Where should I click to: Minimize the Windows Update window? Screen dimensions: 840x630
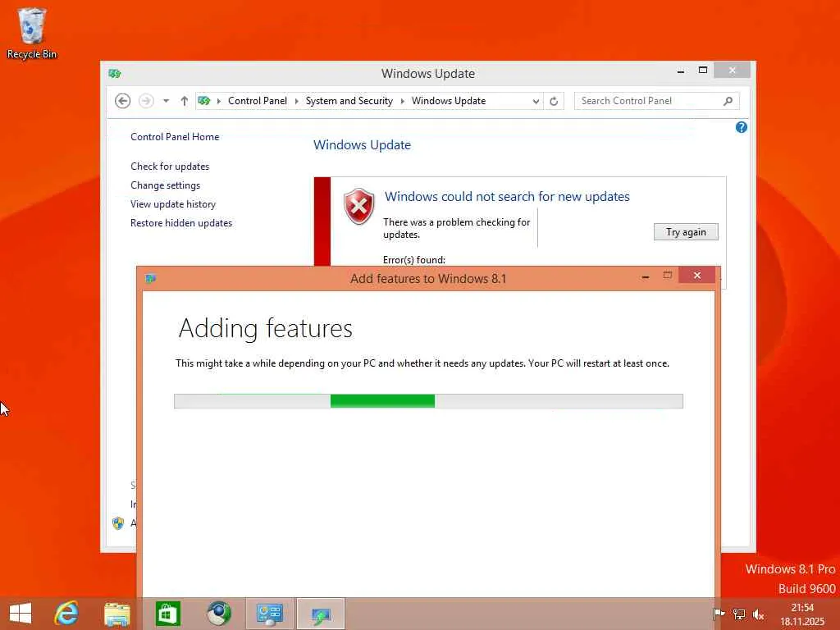681,71
